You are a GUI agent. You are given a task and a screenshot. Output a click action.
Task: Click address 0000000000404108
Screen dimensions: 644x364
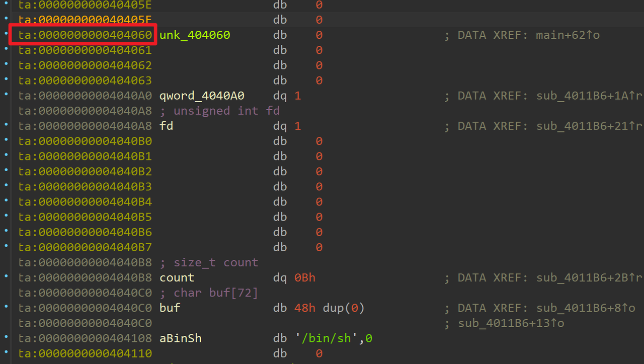[86, 338]
